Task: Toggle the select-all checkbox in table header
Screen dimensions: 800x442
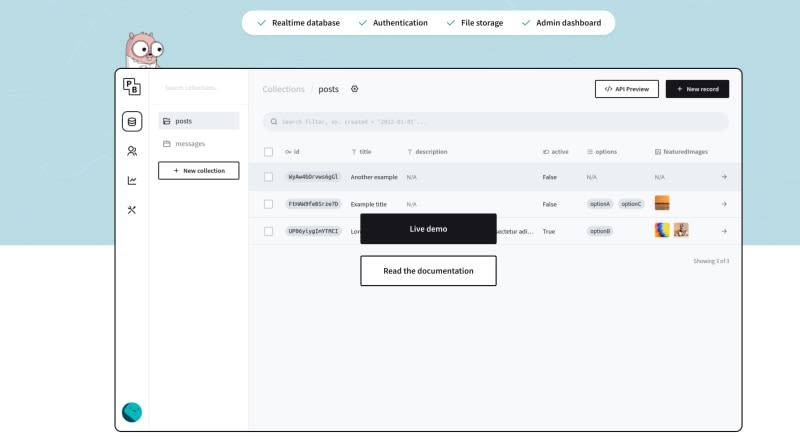Action: click(268, 152)
